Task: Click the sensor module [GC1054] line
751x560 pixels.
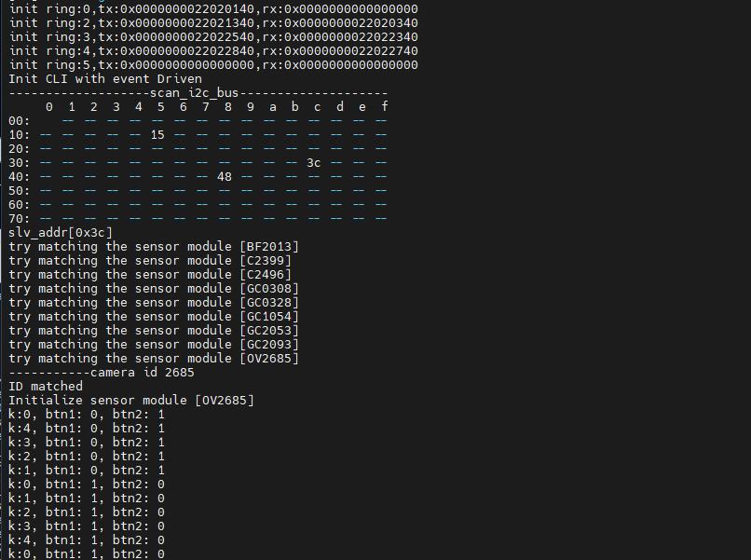Action: coord(154,317)
